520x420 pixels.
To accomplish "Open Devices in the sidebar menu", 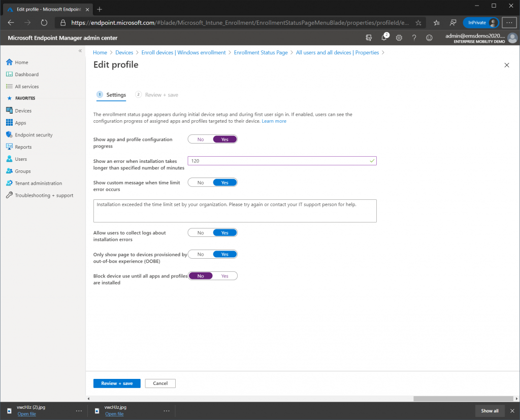I will (x=23, y=111).
